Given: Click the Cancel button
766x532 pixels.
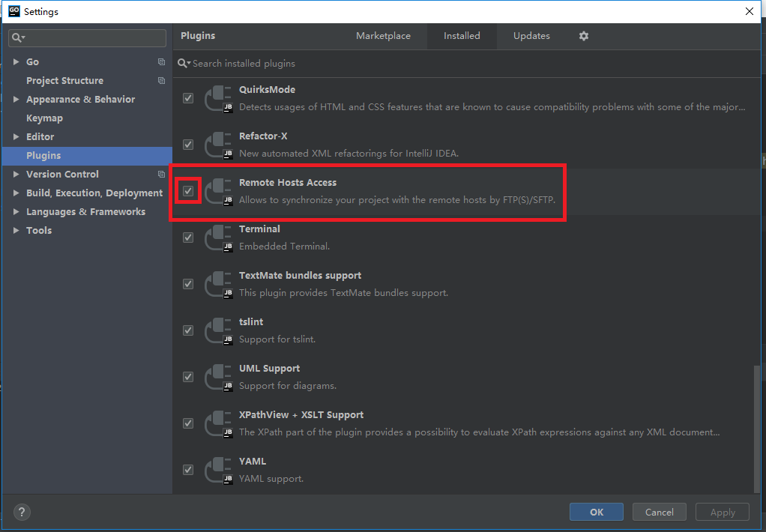Looking at the screenshot, I should [x=659, y=513].
